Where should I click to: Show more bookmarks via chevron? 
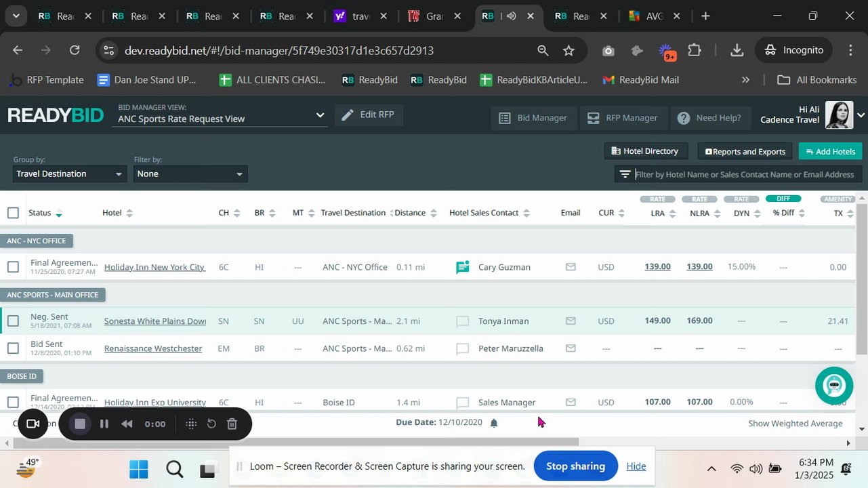(745, 80)
